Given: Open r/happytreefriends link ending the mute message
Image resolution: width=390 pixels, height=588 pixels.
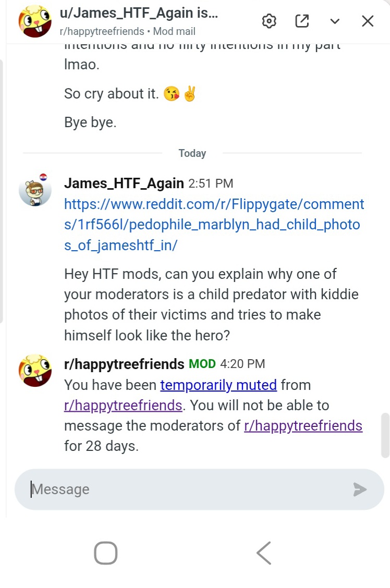Looking at the screenshot, I should point(303,426).
